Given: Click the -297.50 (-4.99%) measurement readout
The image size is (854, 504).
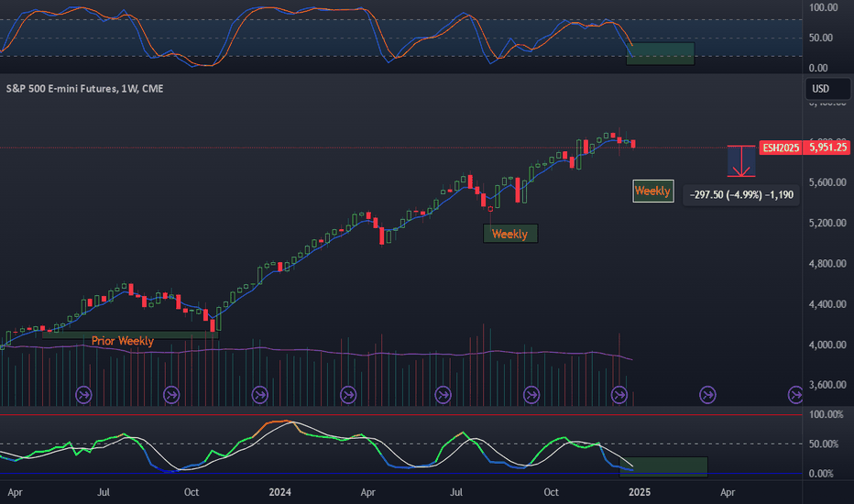Looking at the screenshot, I should pos(741,194).
